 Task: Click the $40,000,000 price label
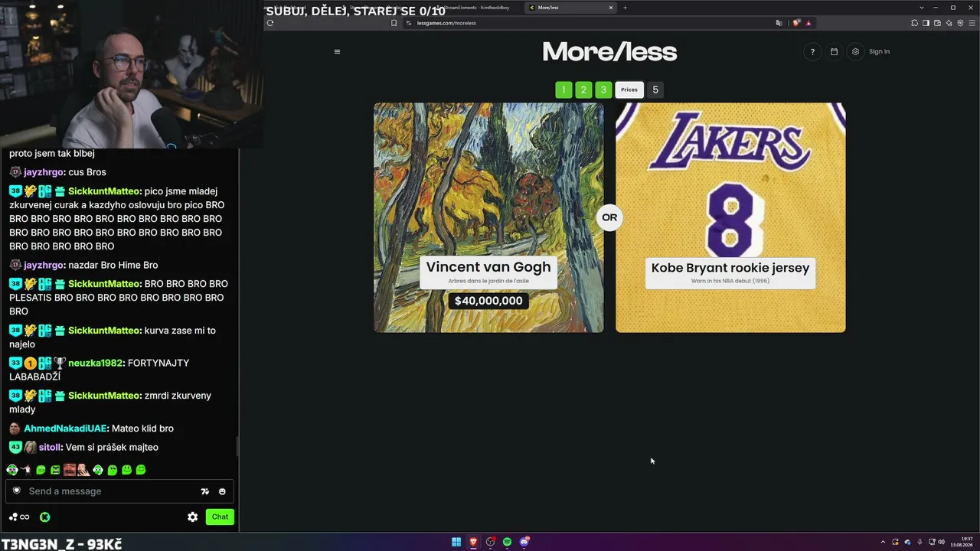[488, 301]
